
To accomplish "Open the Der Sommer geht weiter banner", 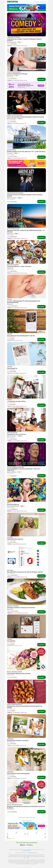I will click(x=26, y=163).
